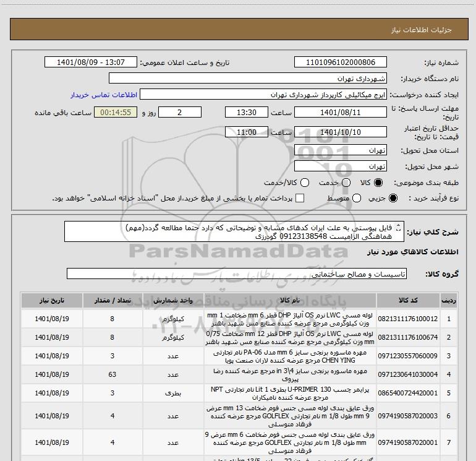The image size is (476, 461).
Task: Select product code 0974190587020001
Action: (408, 442)
